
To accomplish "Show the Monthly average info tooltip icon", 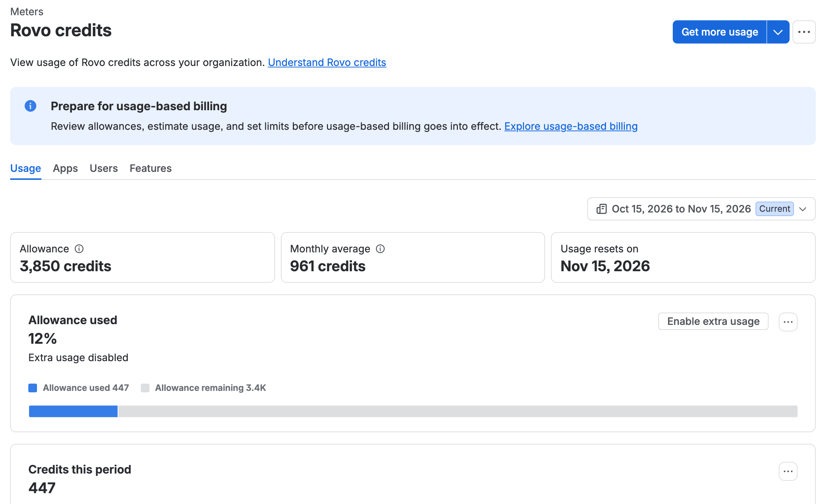I will (380, 249).
